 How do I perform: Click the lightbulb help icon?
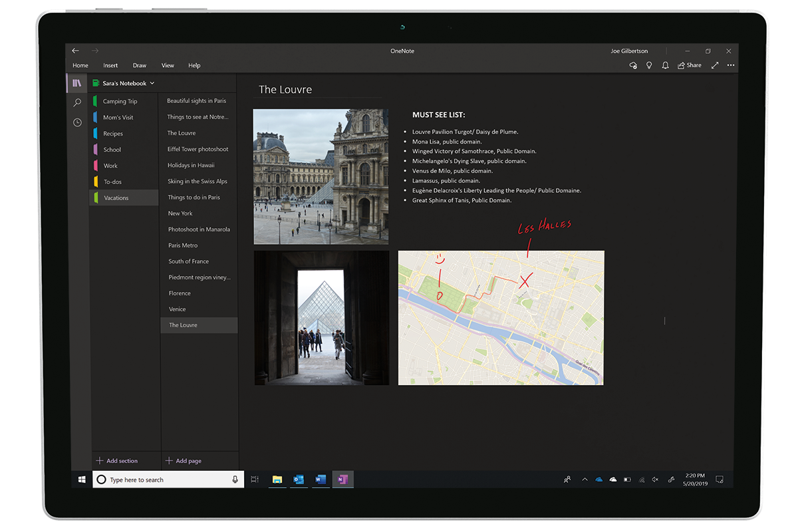(x=650, y=66)
